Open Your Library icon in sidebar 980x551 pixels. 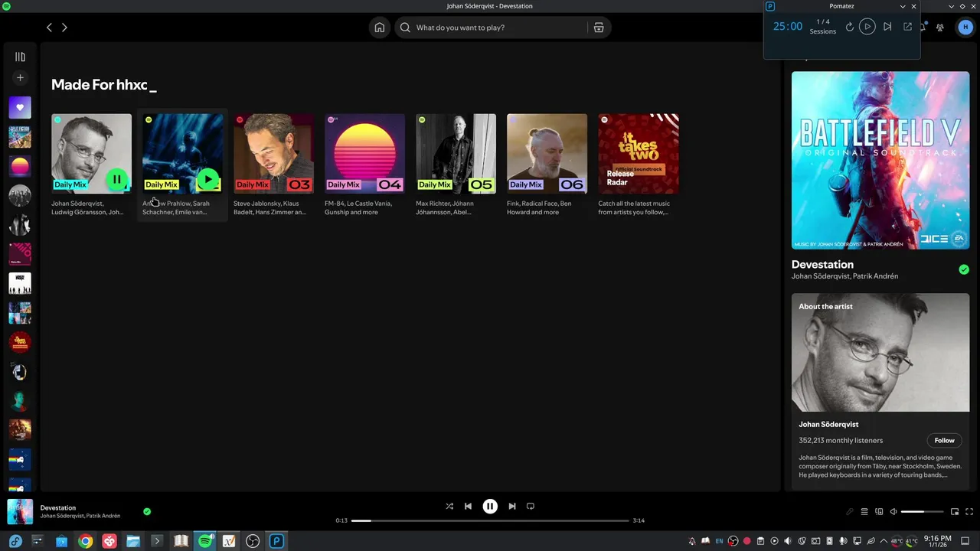pos(20,57)
